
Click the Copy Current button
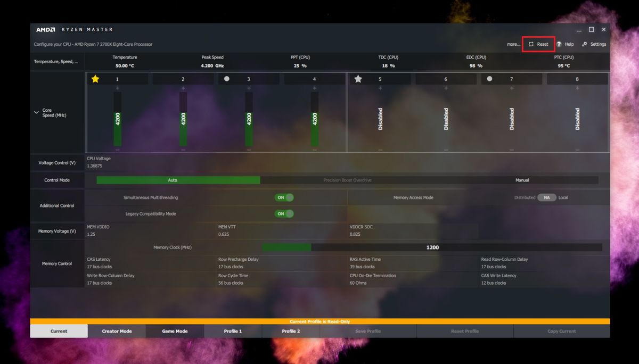click(562, 330)
